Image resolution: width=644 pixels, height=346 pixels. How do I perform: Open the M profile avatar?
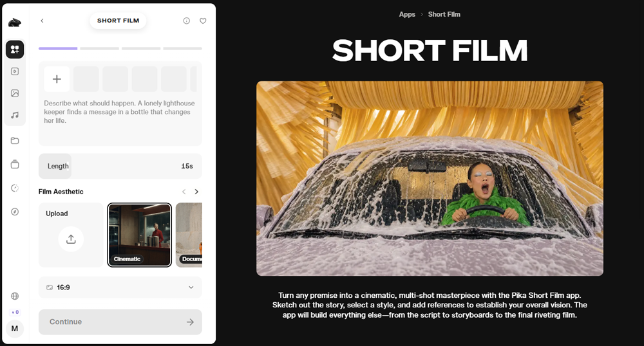tap(15, 329)
